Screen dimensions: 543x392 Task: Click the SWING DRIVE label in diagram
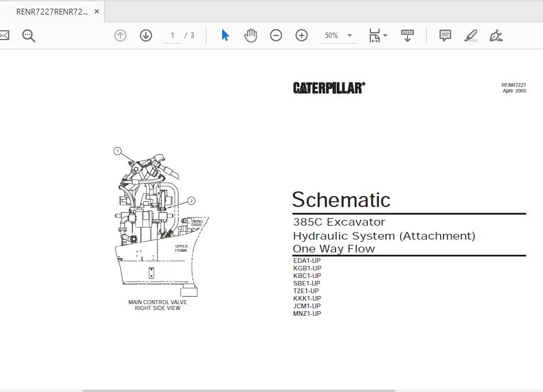[197, 223]
